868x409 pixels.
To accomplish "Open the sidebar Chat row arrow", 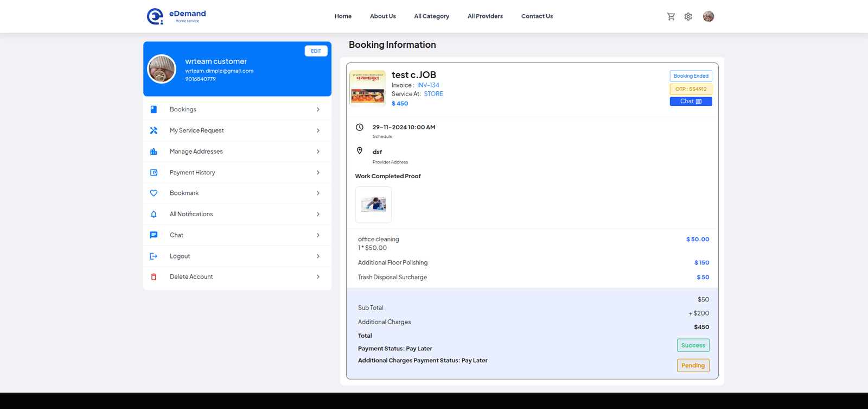I will pyautogui.click(x=318, y=235).
